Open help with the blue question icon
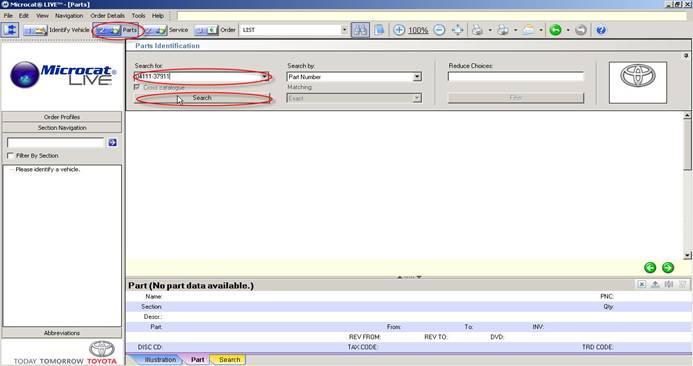 (x=601, y=30)
